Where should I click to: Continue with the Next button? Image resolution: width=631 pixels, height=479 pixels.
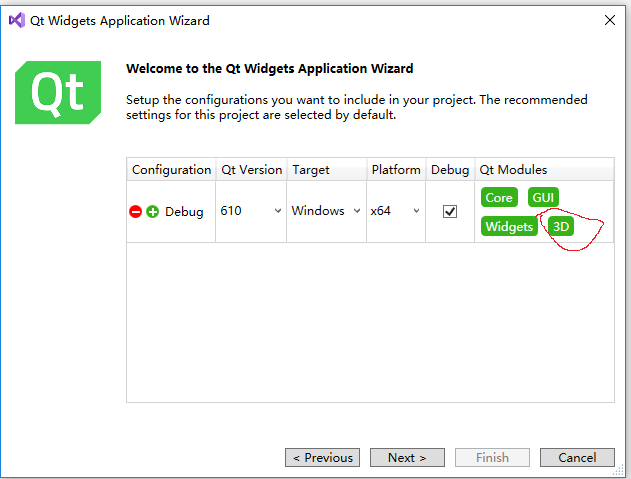click(407, 458)
